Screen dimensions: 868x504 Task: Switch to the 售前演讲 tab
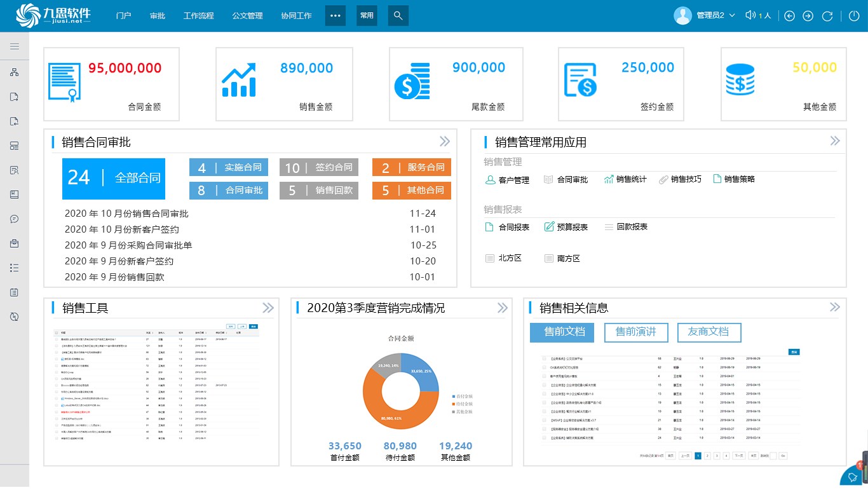(x=636, y=332)
